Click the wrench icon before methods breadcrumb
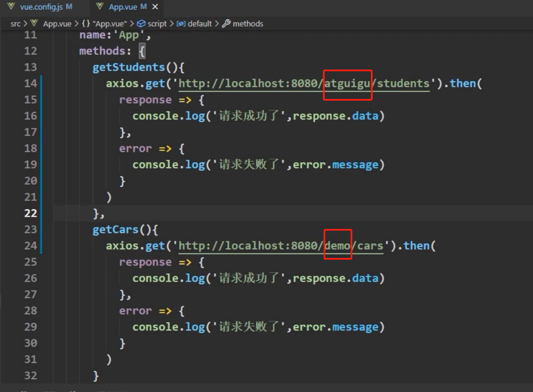This screenshot has width=533, height=392. 226,23
